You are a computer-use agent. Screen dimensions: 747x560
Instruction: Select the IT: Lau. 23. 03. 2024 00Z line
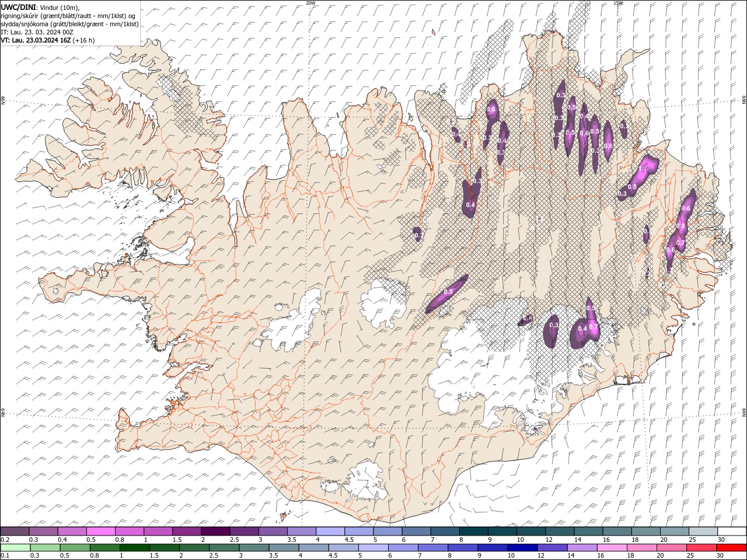[x=36, y=32]
